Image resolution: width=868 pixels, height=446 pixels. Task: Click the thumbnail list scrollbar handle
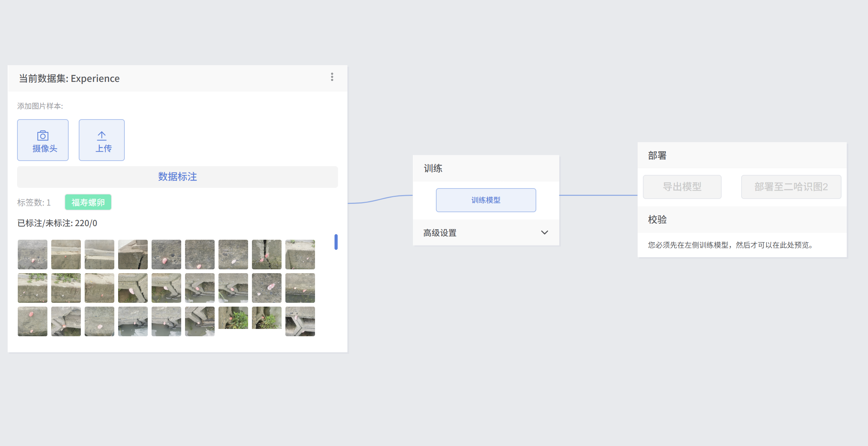coord(336,242)
